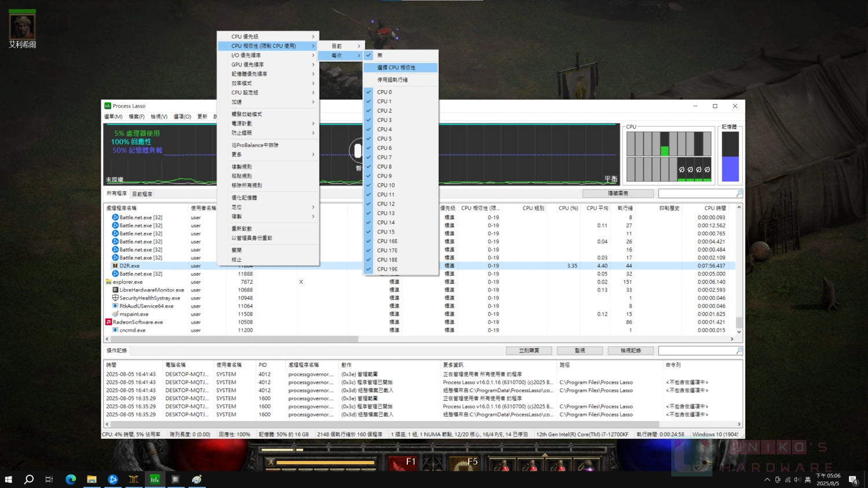Screen dimensions: 868x488
Task: Expand the 記憶體優先順序 submenu
Action: pos(268,74)
